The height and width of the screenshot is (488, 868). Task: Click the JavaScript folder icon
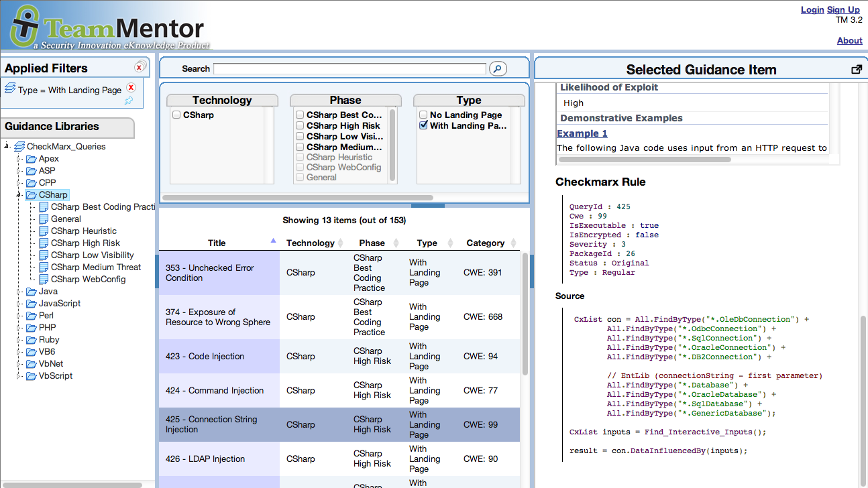(32, 304)
